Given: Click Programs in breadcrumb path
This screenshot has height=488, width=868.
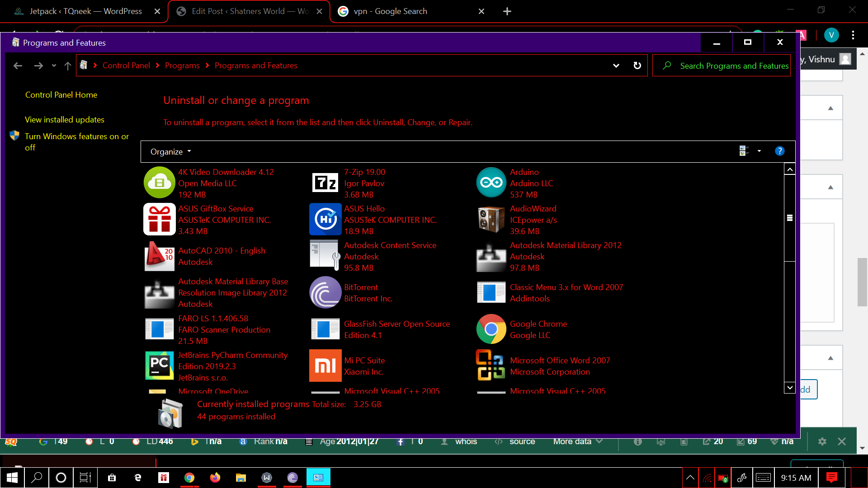Looking at the screenshot, I should 182,66.
